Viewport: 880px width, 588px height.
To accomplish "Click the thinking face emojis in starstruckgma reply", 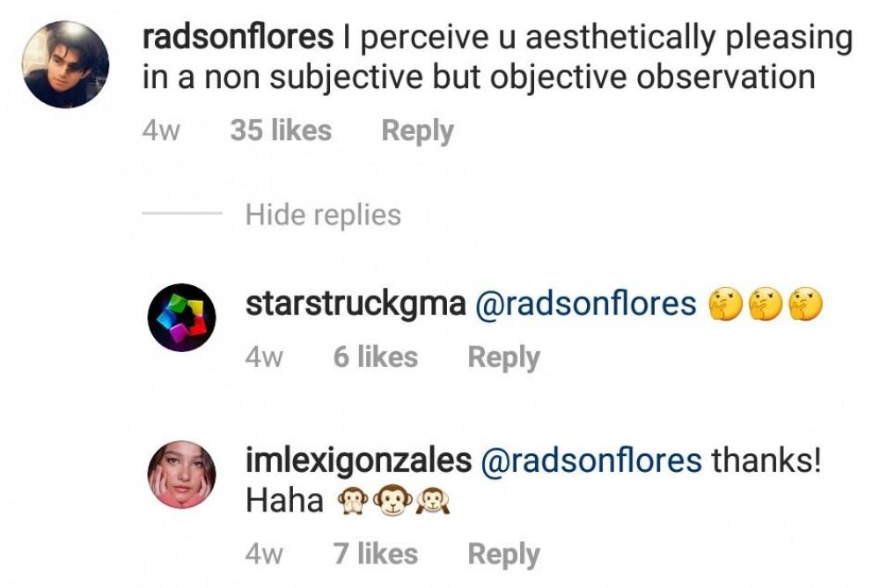I will click(765, 305).
